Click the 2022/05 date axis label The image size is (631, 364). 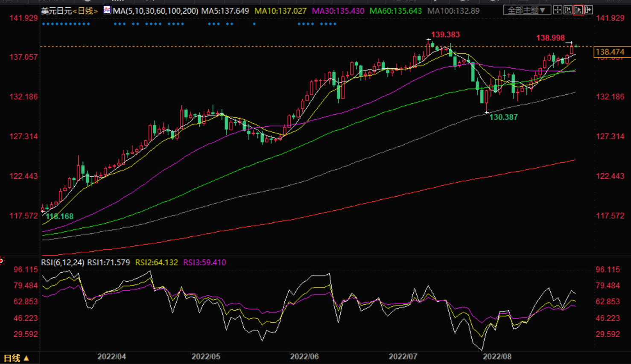point(206,356)
